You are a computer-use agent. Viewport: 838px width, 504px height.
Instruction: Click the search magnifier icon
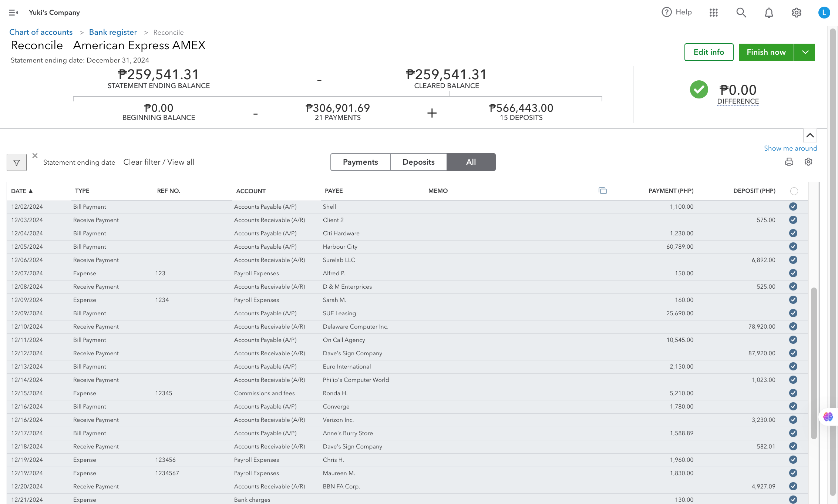click(x=741, y=13)
